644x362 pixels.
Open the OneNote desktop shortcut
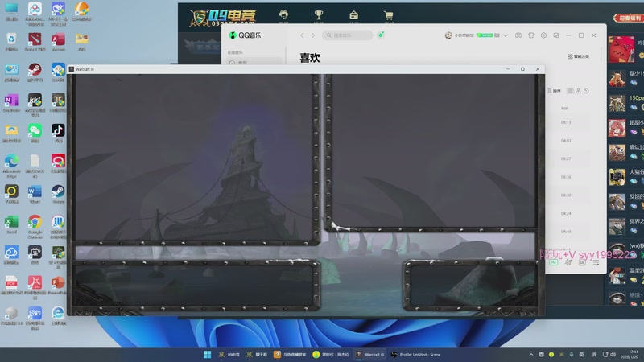coord(11,103)
